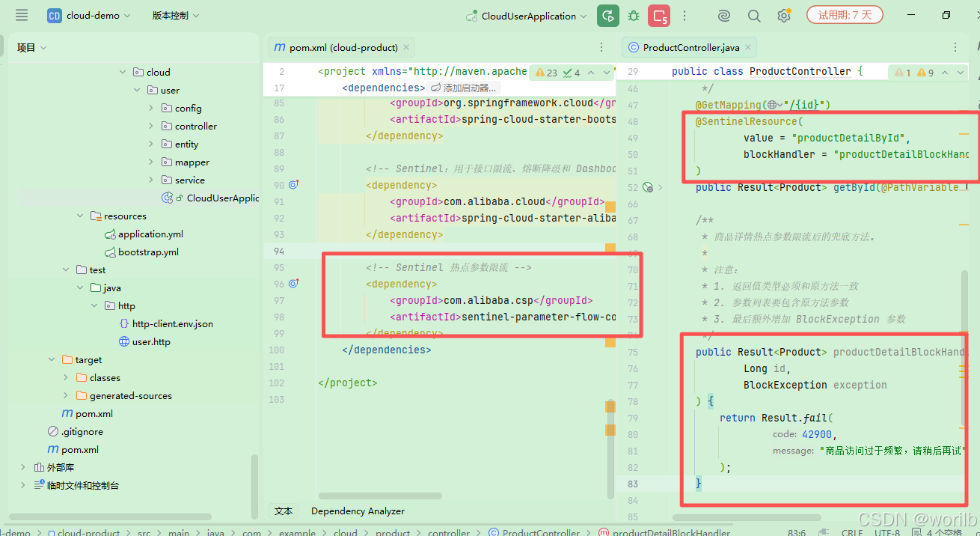The width and height of the screenshot is (980, 536).
Task: Expand the config package
Action: tap(151, 109)
